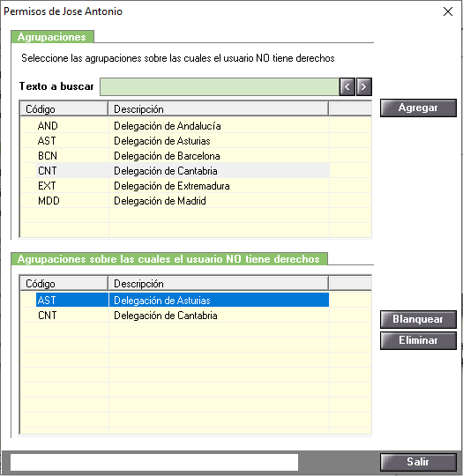
Task: Click the Agregar button
Action: [x=418, y=108]
